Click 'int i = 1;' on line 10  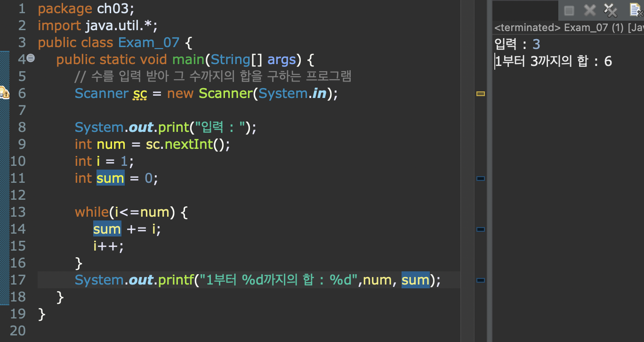coord(105,161)
